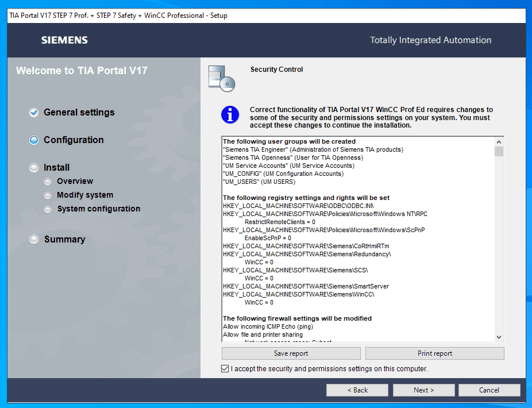Select the Configuration step label
The image size is (532, 408).
[x=74, y=140]
